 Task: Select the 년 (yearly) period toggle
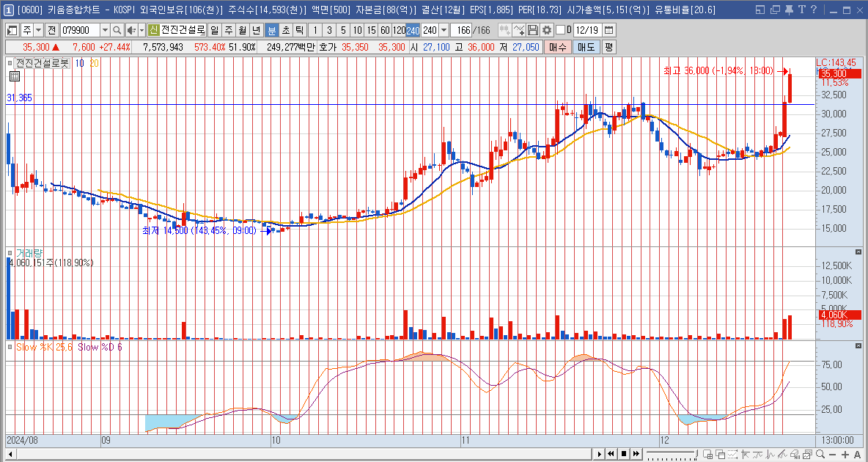255,31
